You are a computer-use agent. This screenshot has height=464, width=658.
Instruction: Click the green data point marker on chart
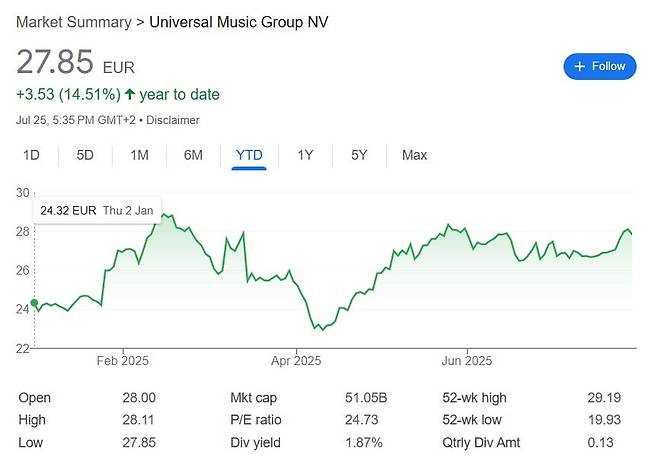coord(34,302)
